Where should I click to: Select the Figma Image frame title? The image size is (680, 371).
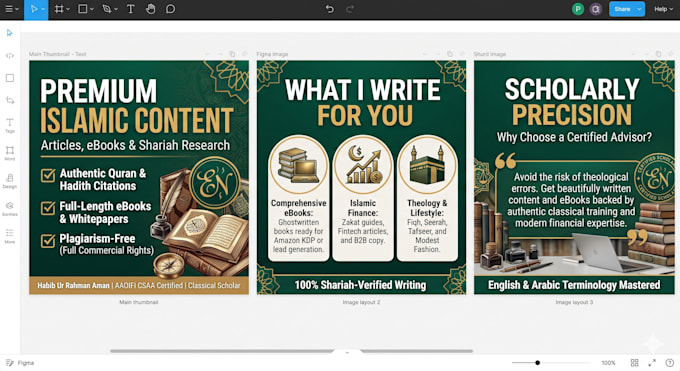272,54
